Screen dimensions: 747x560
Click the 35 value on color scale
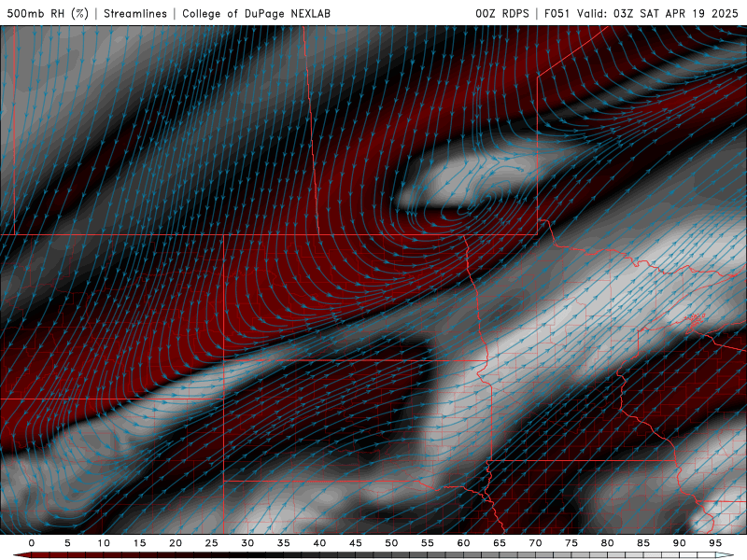pyautogui.click(x=284, y=543)
